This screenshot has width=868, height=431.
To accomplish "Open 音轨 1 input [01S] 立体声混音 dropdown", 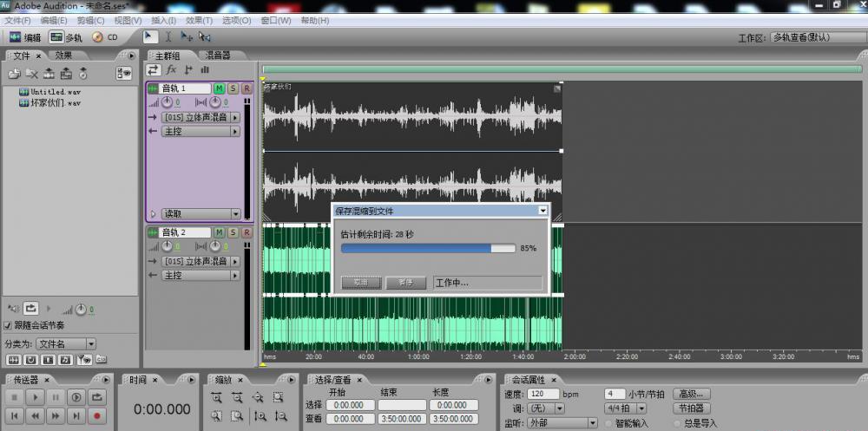I will [201, 117].
